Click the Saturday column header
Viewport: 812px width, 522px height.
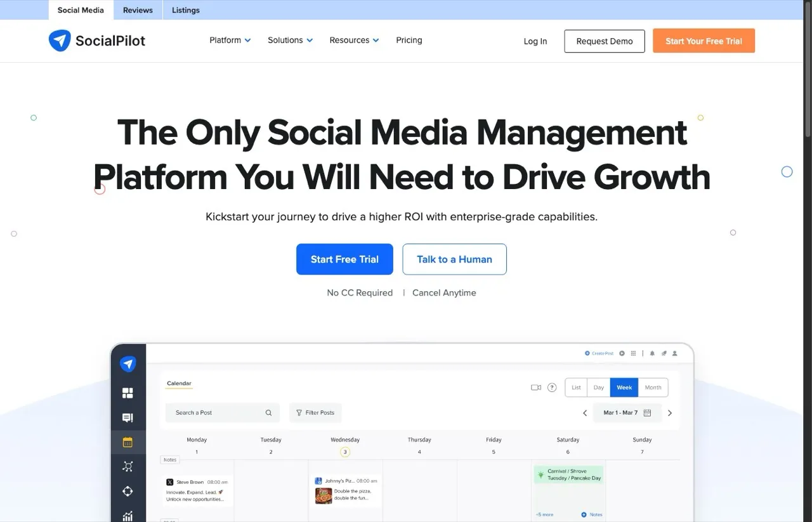(568, 440)
